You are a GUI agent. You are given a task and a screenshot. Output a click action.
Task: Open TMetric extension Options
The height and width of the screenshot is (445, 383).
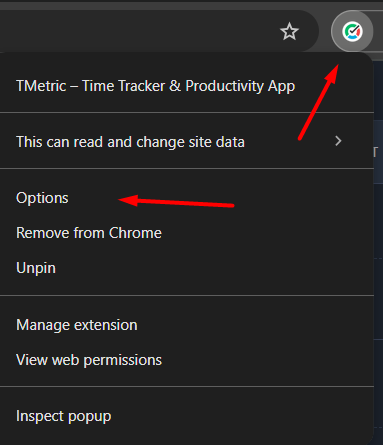pos(187,198)
